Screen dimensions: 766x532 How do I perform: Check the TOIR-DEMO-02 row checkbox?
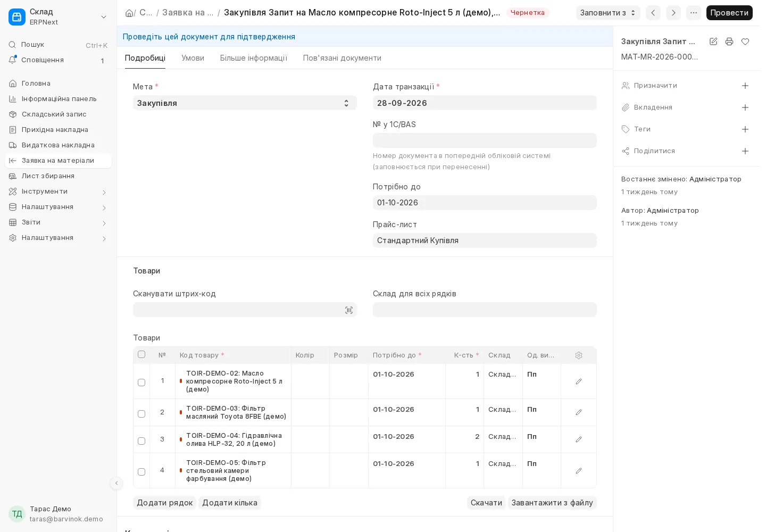coord(141,383)
